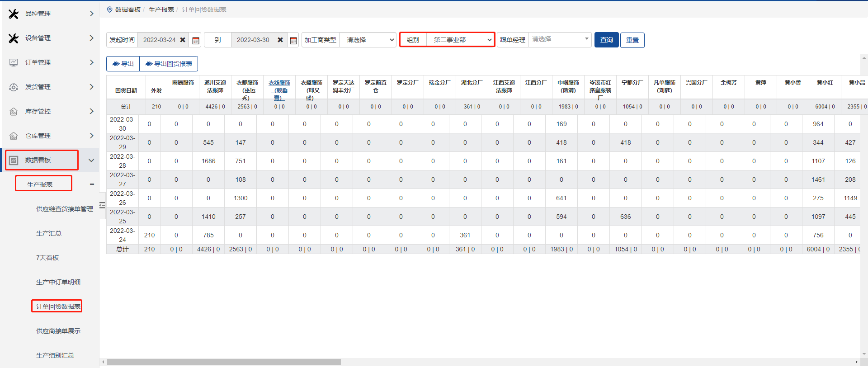Click the 库存管控 icon in sidebar
This screenshot has width=868, height=368.
[x=14, y=111]
